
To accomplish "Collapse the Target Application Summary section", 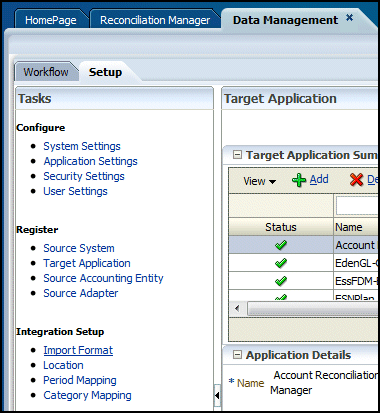I will [x=237, y=155].
